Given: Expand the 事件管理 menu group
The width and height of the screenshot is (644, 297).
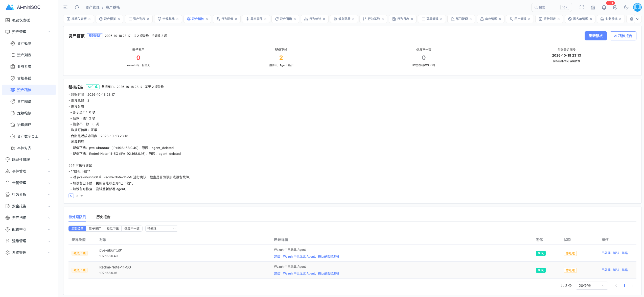Looking at the screenshot, I should (29, 171).
